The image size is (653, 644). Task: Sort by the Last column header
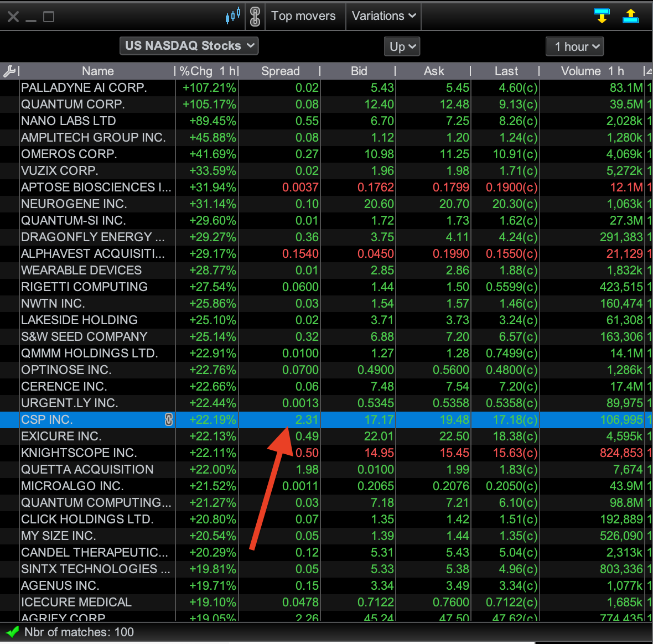click(x=506, y=71)
